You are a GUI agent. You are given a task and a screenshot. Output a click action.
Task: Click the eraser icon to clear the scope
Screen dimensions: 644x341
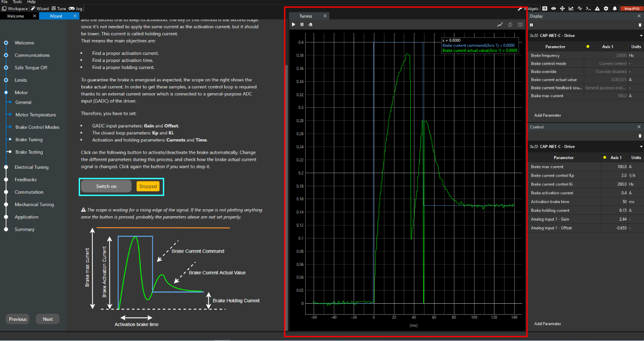point(310,25)
